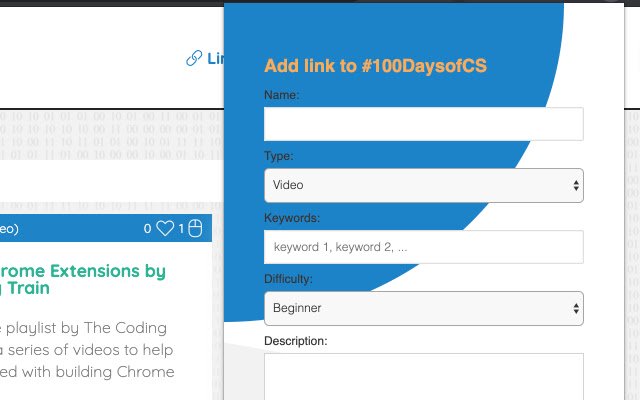Open the Difficulty dropdown showing Beginner
The height and width of the screenshot is (400, 640).
(424, 309)
